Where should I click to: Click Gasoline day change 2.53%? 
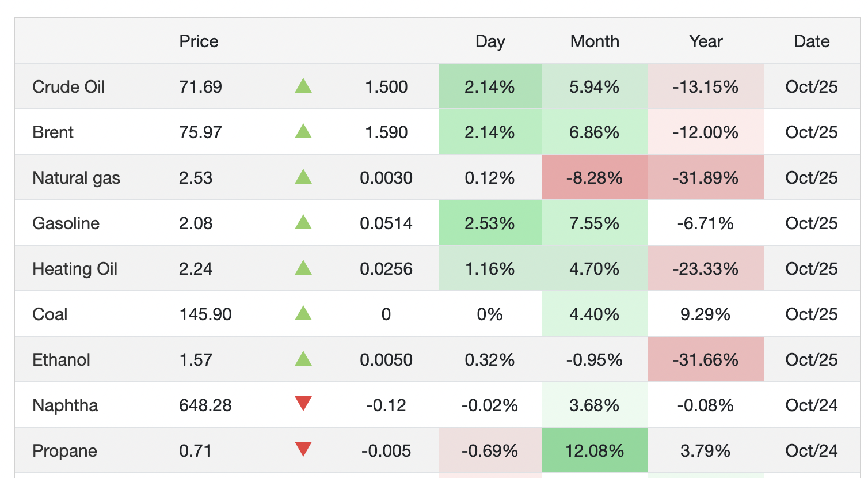tap(490, 223)
